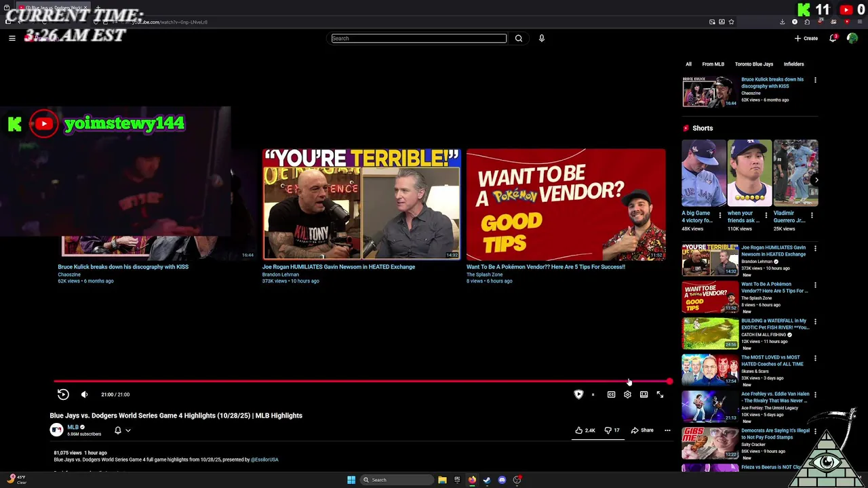Enter fullscreen mode on the player
Viewport: 868px width, 488px height.
click(x=660, y=394)
